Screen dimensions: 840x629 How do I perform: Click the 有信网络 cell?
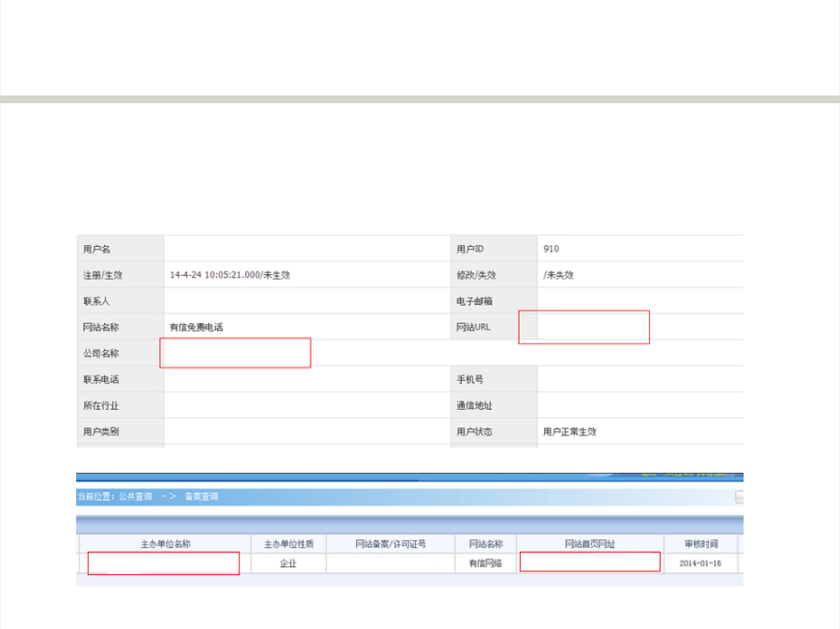485,563
